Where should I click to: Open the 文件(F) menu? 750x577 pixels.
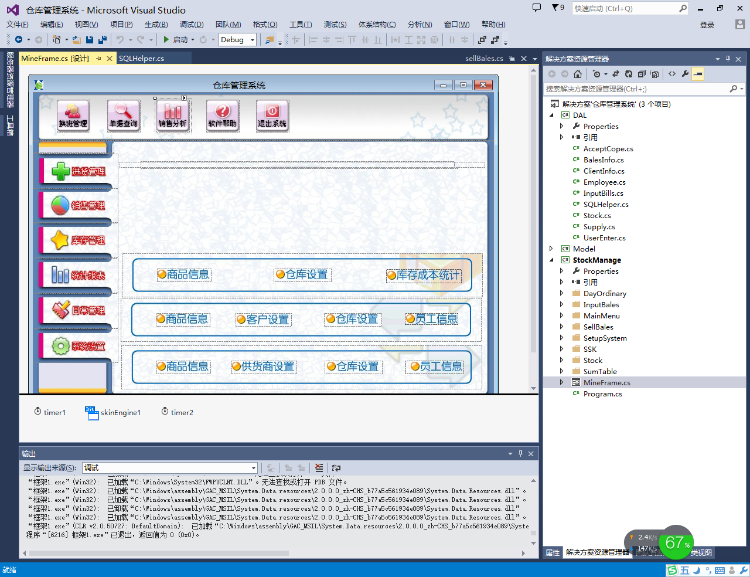pyautogui.click(x=17, y=24)
